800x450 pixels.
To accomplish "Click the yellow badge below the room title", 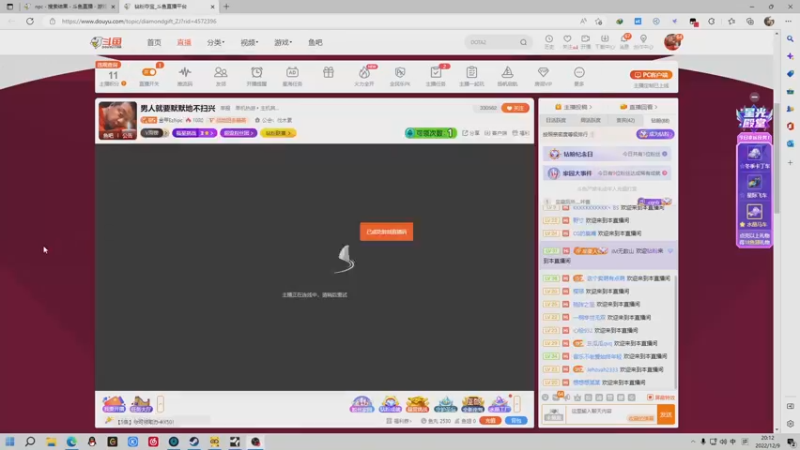I will click(x=278, y=133).
